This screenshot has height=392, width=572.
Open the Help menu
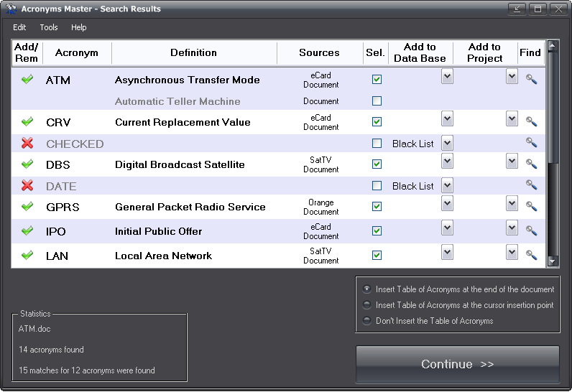[x=78, y=27]
